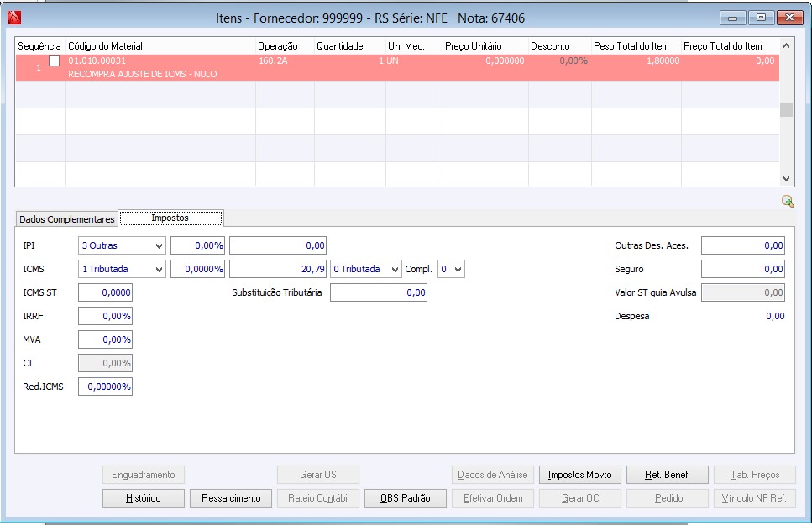Click the MVA percentage field

(x=105, y=339)
